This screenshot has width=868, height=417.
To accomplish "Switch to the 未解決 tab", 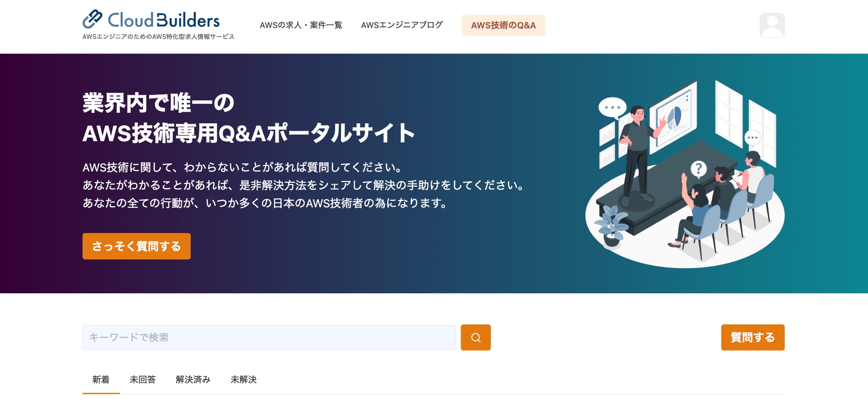I will coord(243,380).
